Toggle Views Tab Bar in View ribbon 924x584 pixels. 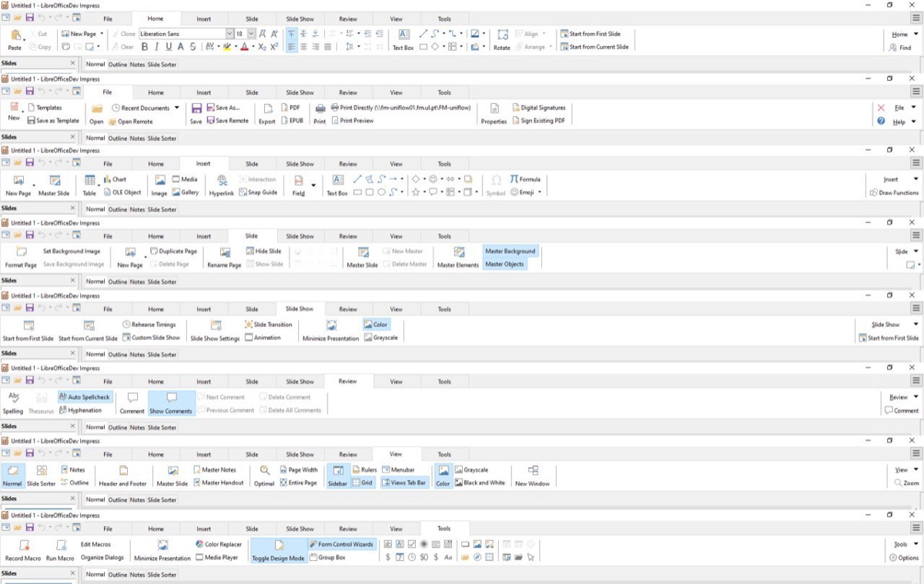pos(403,482)
